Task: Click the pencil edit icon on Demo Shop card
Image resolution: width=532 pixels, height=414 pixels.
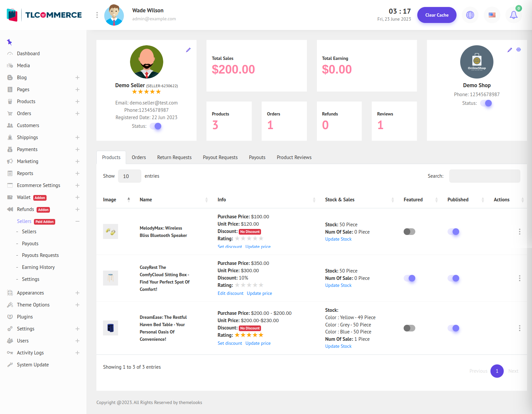Action: coord(509,50)
